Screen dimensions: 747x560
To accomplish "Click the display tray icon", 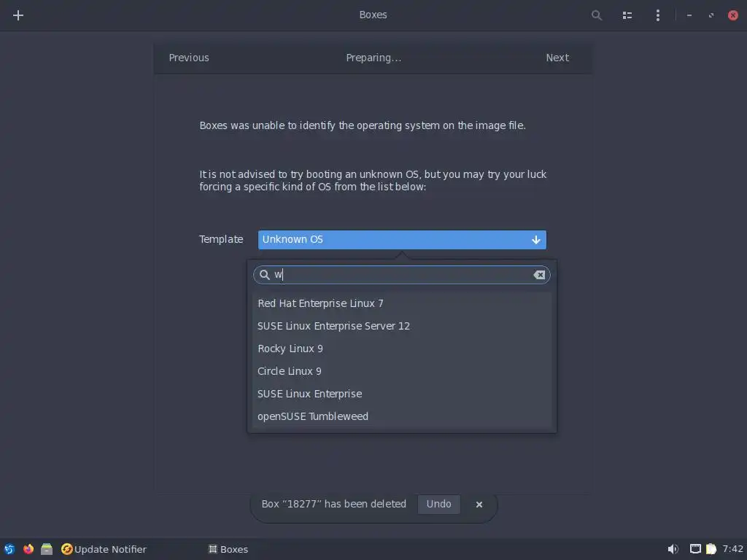I will click(x=695, y=549).
